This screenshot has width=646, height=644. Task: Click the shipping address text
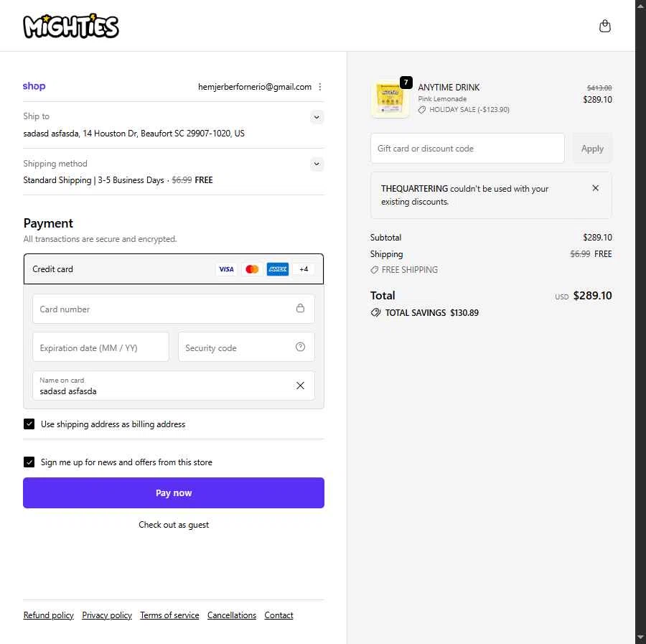[134, 134]
